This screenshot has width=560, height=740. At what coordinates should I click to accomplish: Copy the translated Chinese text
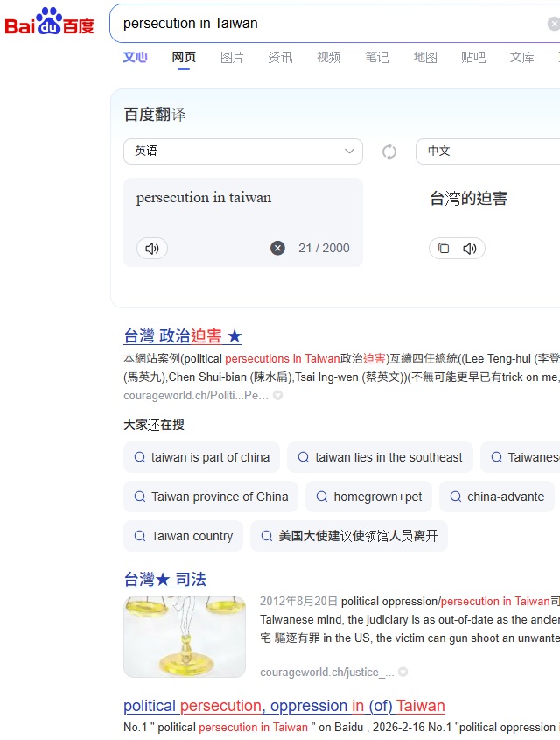(444, 249)
